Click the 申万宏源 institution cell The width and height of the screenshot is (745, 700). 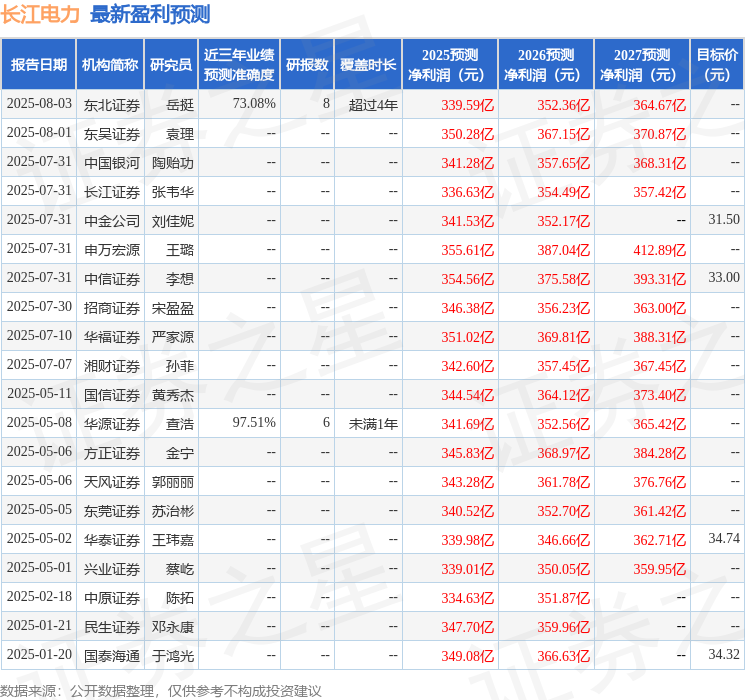[112, 250]
